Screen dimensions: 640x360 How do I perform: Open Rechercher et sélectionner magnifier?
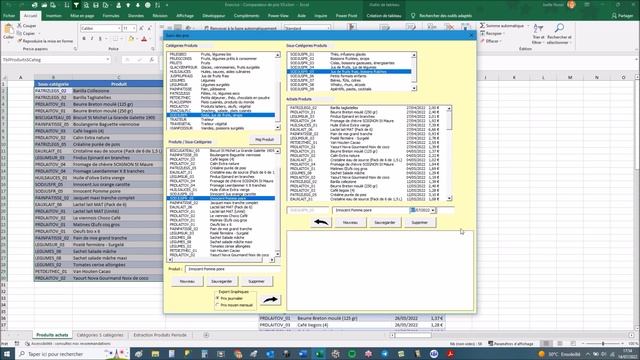pyautogui.click(x=559, y=33)
